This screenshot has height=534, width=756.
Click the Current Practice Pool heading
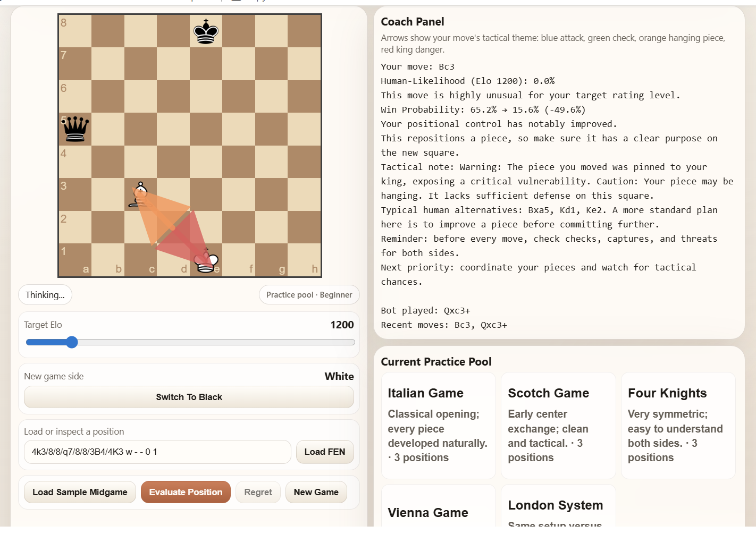(x=436, y=362)
